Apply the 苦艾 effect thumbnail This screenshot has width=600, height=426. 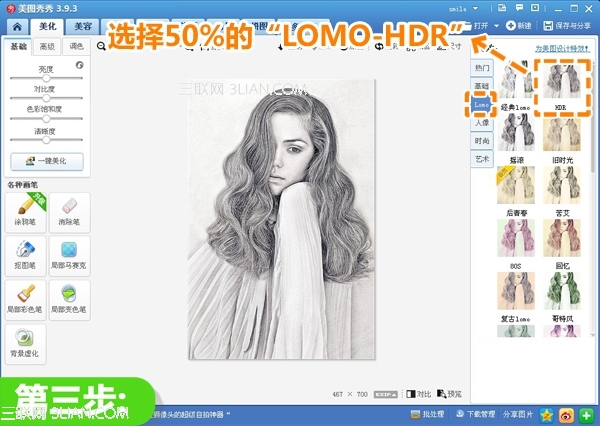(x=562, y=184)
